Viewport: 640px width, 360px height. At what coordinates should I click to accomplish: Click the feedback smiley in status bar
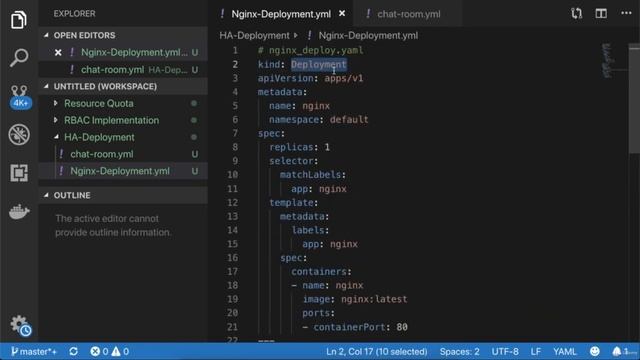coord(595,351)
